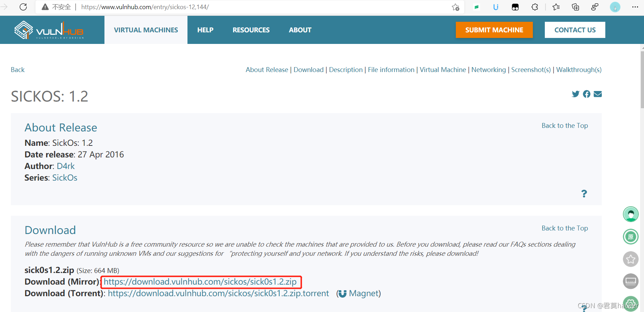Open author D4rk's page link
This screenshot has width=644, height=312.
click(x=66, y=166)
